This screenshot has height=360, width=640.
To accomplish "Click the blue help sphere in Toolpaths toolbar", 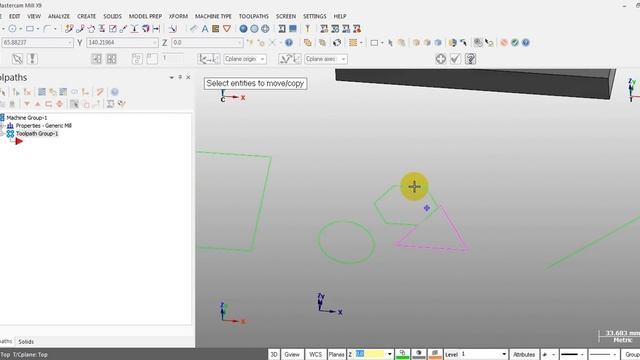I will coord(115,92).
